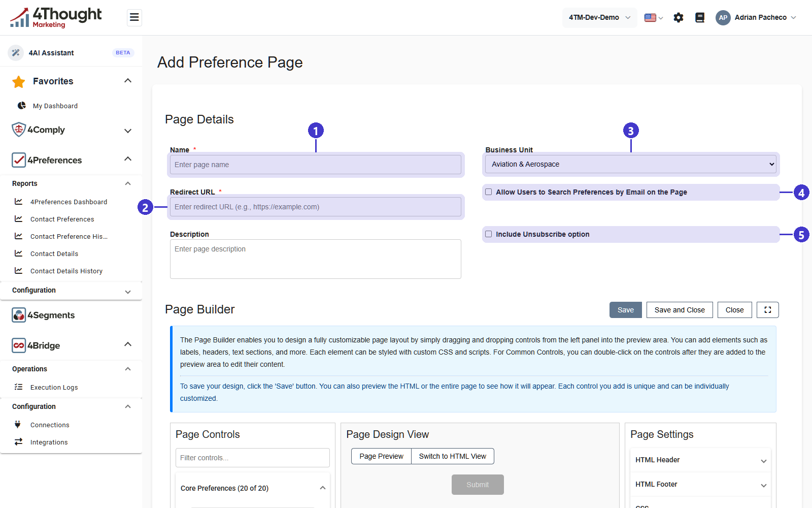Switch to HTML View
812x508 pixels.
click(453, 456)
